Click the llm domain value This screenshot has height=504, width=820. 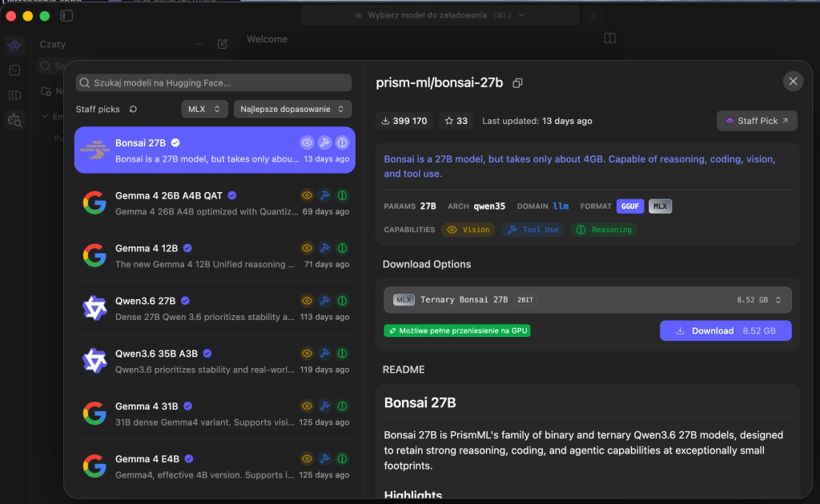click(561, 206)
